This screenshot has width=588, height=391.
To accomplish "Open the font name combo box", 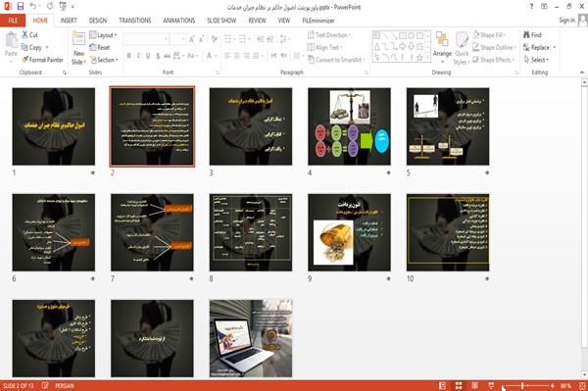I will tap(147, 39).
